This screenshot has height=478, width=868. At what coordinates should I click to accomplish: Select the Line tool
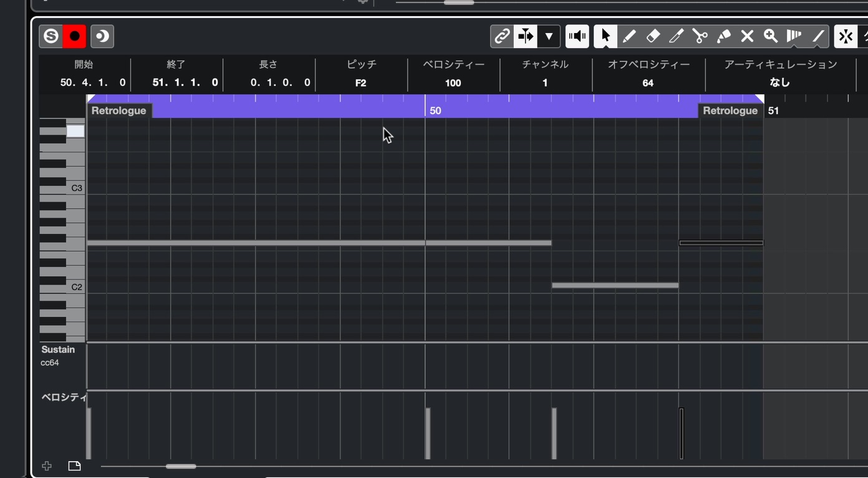coord(817,36)
